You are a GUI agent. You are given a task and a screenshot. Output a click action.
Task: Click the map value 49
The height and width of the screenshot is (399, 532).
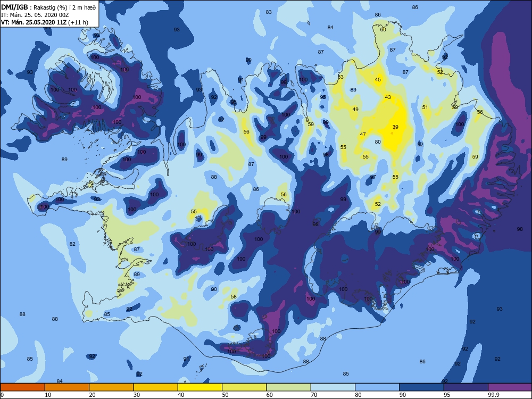tap(355, 109)
